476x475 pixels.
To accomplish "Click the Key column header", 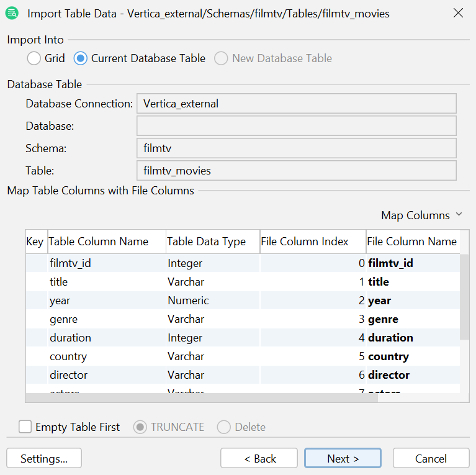I will (37, 242).
